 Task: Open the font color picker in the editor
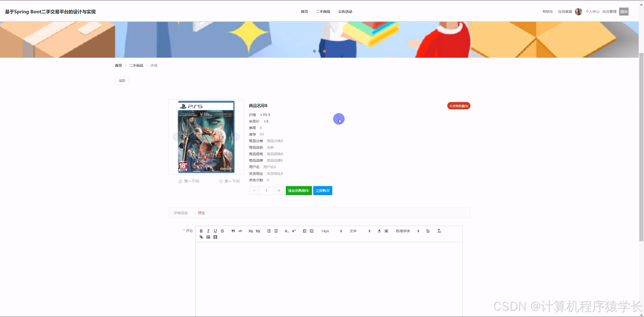(x=379, y=231)
